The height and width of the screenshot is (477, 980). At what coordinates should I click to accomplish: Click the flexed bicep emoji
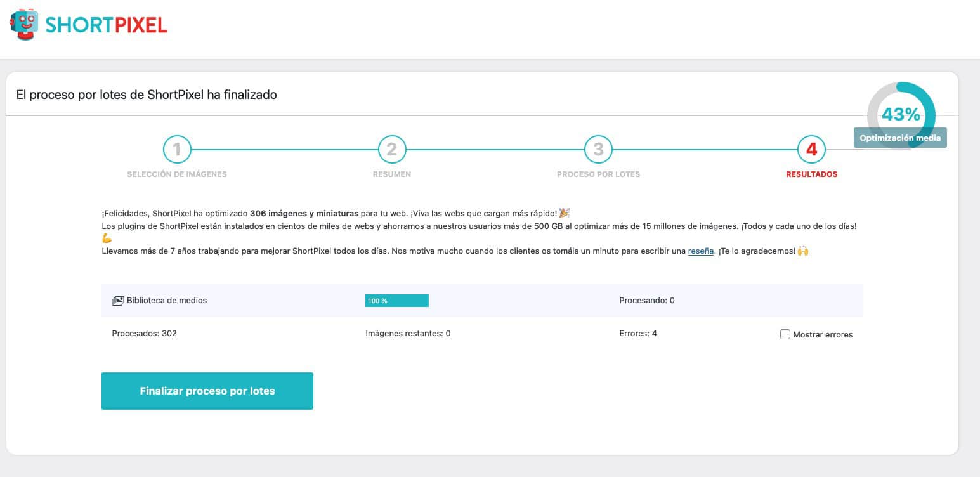(x=107, y=238)
